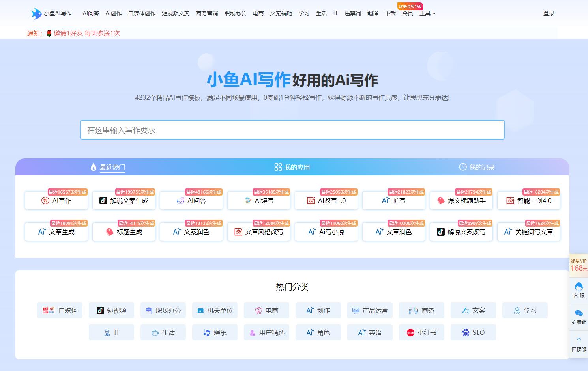588x371 pixels.
Task: Open the 自媒体创作 nav menu
Action: [x=142, y=13]
